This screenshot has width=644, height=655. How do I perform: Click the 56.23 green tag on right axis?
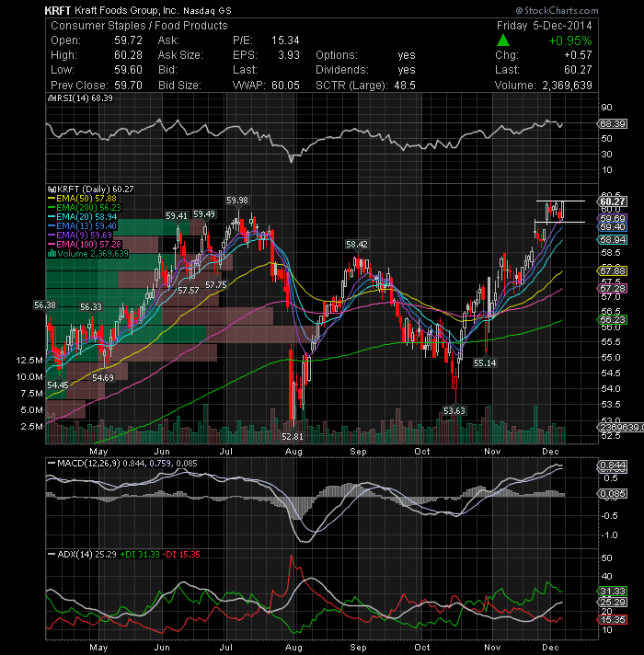tap(613, 320)
